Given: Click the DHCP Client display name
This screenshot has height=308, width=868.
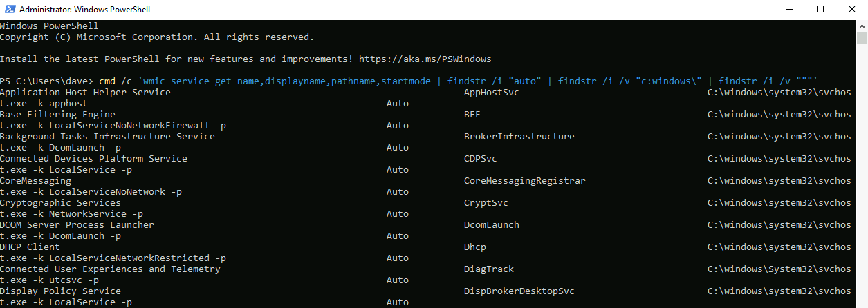Looking at the screenshot, I should pyautogui.click(x=30, y=247).
